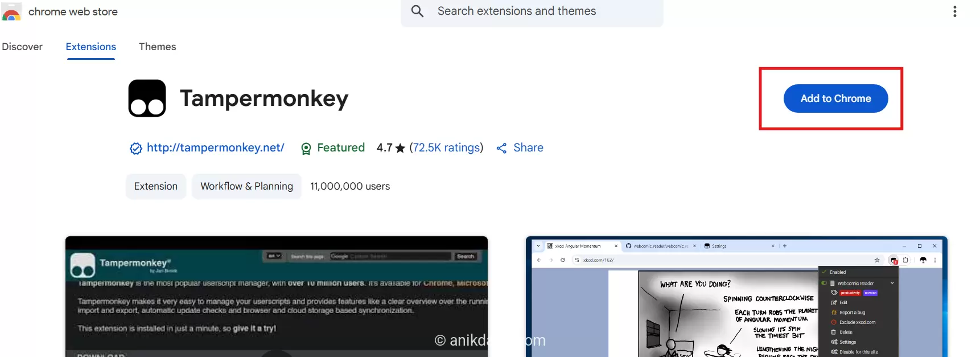Screen dimensions: 980x357
Task: Click into Search extensions and themes field
Action: click(x=532, y=11)
